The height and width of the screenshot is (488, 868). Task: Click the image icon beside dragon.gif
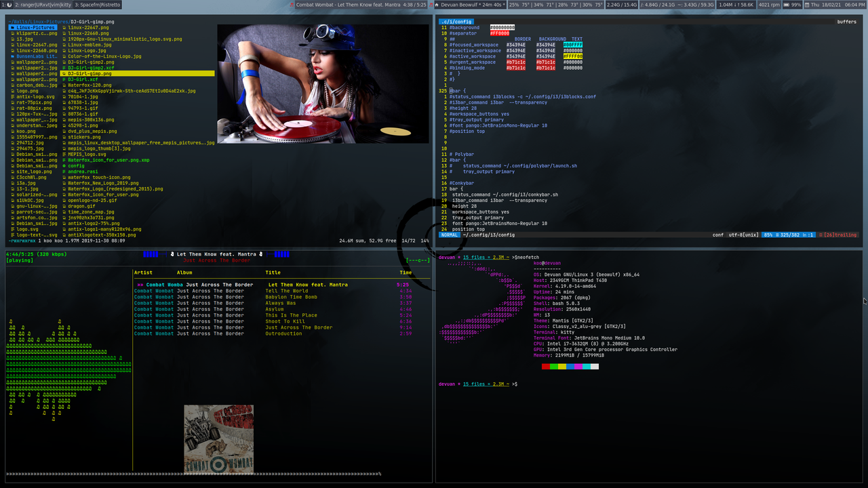point(64,206)
